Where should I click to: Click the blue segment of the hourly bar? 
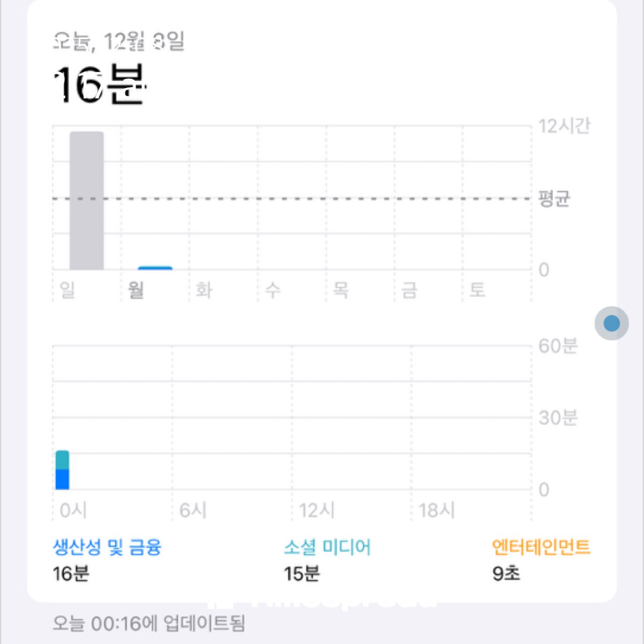pos(62,479)
